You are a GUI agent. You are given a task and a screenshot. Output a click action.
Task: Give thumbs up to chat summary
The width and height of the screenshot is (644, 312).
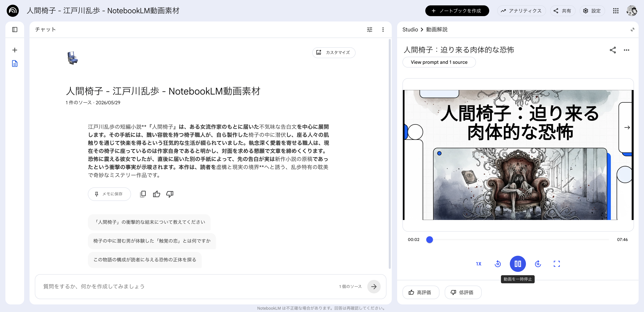pos(156,194)
